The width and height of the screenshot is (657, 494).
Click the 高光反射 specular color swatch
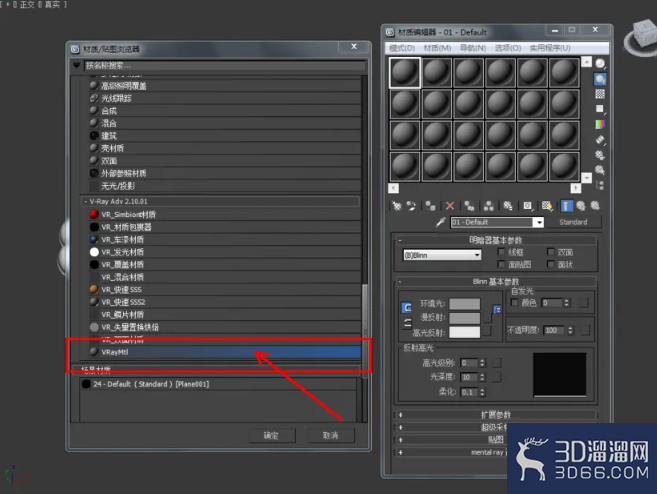[x=465, y=332]
